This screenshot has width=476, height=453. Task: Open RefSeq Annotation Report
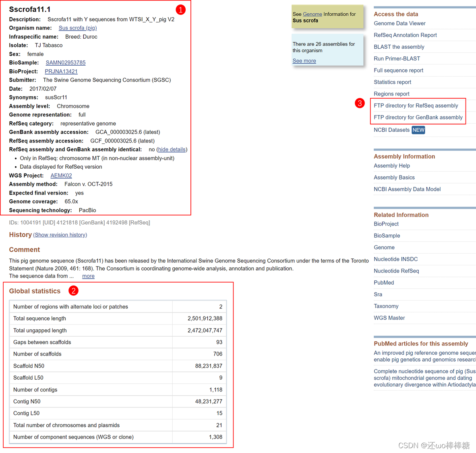click(x=405, y=35)
